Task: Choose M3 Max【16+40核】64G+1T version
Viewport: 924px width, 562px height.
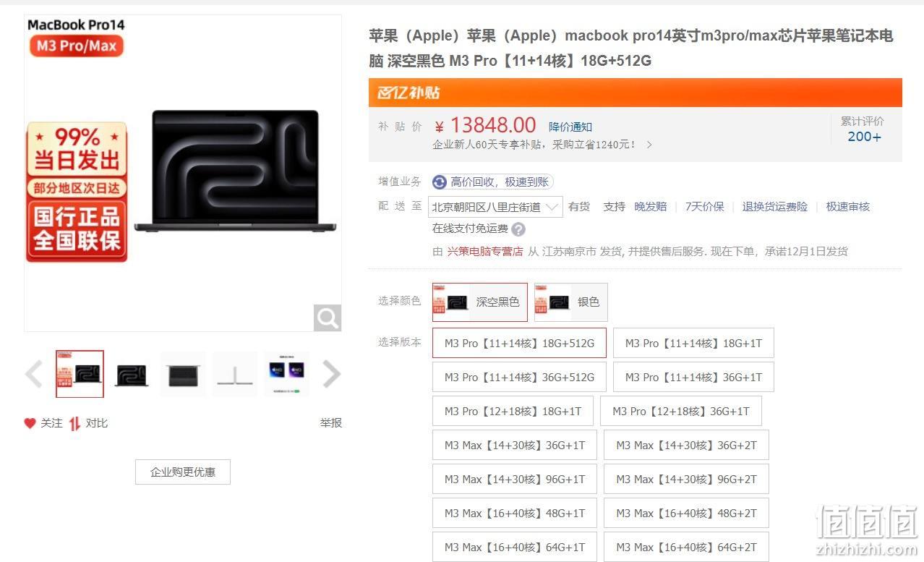Action: click(x=515, y=547)
